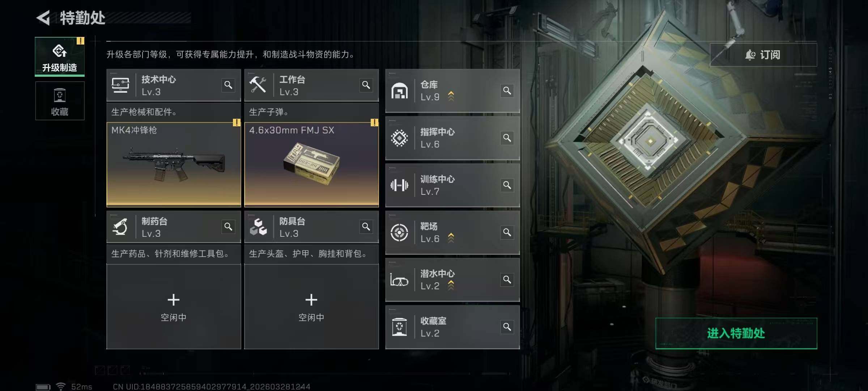The width and height of the screenshot is (868, 391).
Task: Open the MK4冲锋枪 production card
Action: pos(174,165)
